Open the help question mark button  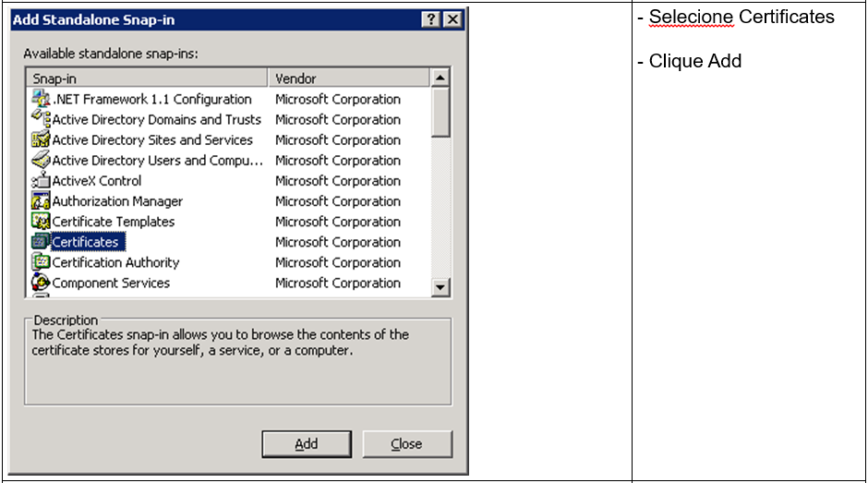(x=430, y=20)
